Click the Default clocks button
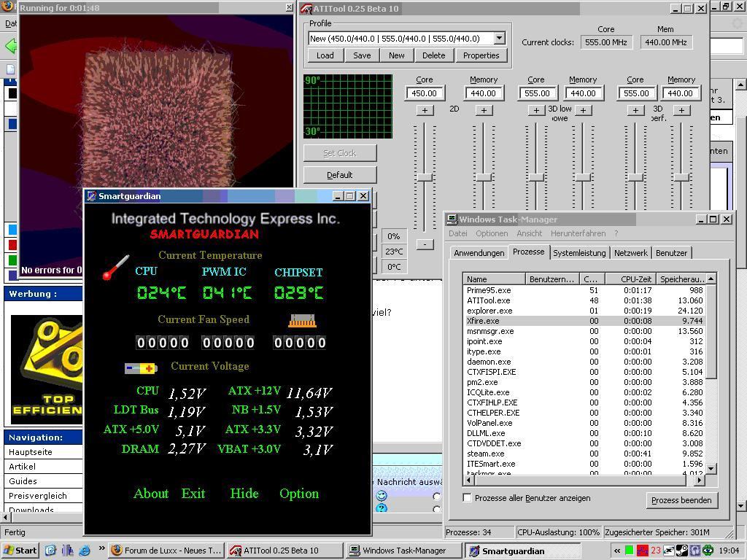Image resolution: width=747 pixels, height=560 pixels. (x=340, y=175)
